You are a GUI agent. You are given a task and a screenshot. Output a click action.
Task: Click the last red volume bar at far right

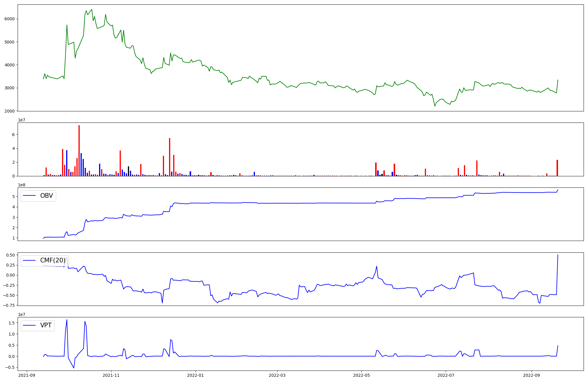(557, 168)
